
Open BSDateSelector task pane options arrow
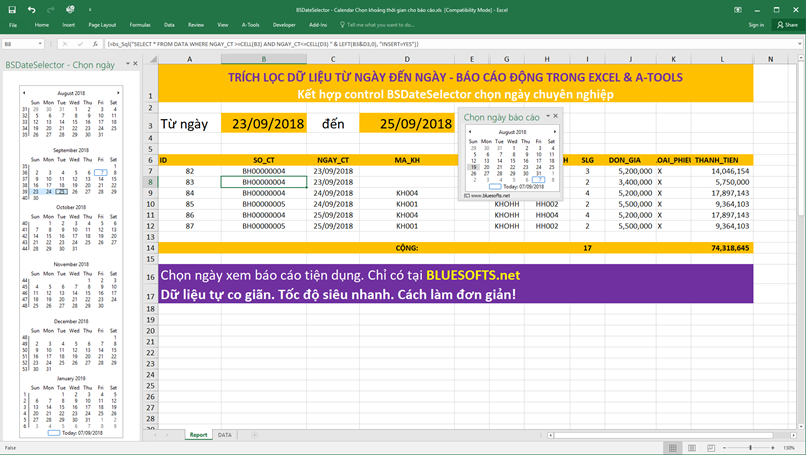(127, 64)
